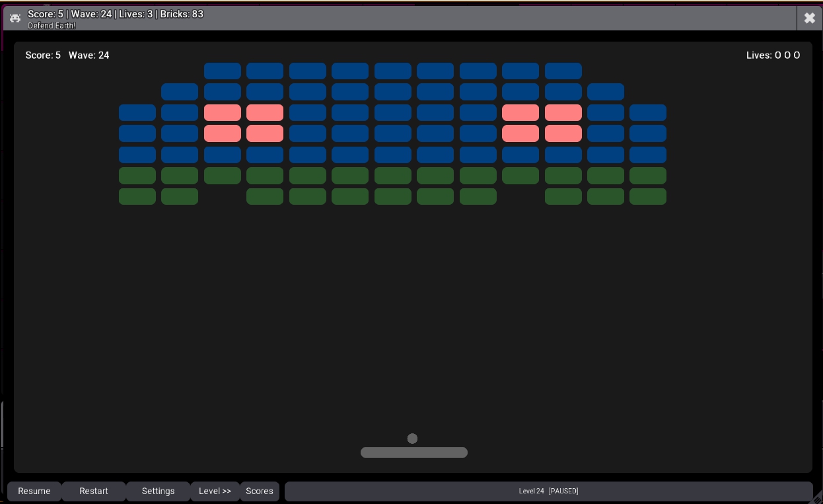Restart the current game
This screenshot has width=823, height=504.
[93, 491]
